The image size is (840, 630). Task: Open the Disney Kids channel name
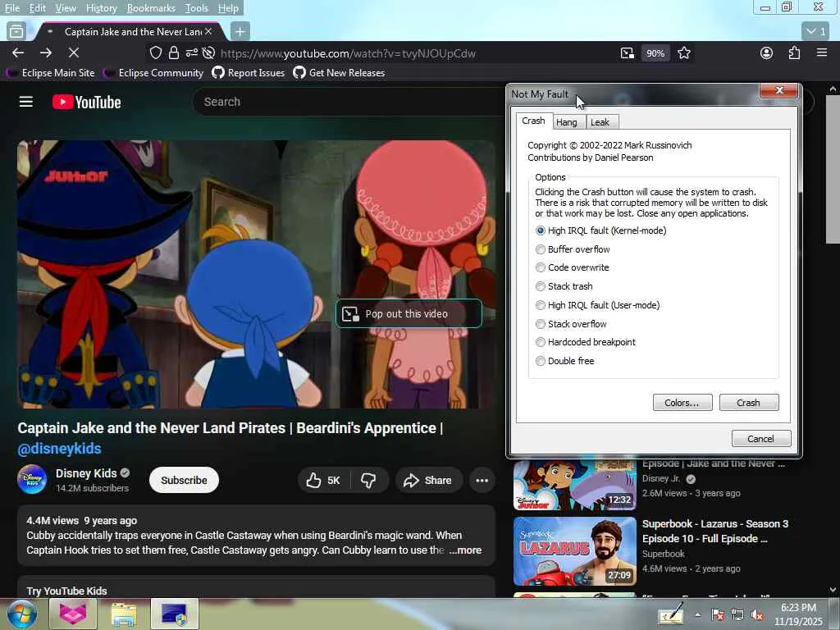coord(85,473)
